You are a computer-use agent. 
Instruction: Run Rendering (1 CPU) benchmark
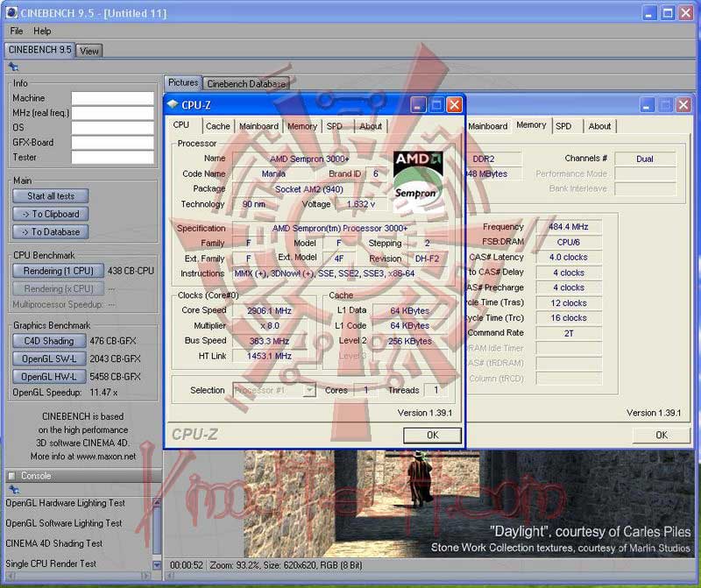[x=58, y=271]
